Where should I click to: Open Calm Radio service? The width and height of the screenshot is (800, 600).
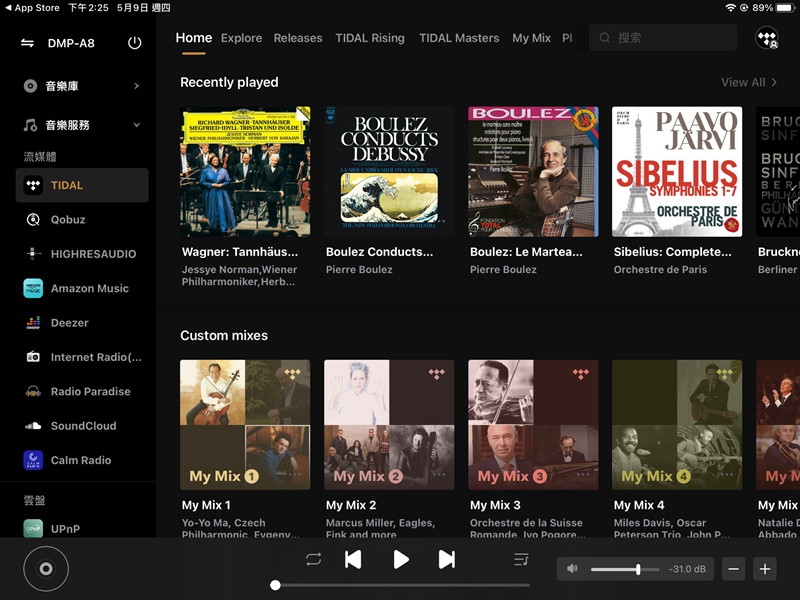[82, 460]
